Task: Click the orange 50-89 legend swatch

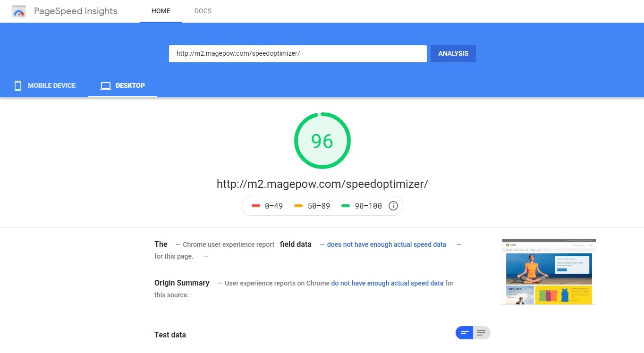Action: pos(298,206)
